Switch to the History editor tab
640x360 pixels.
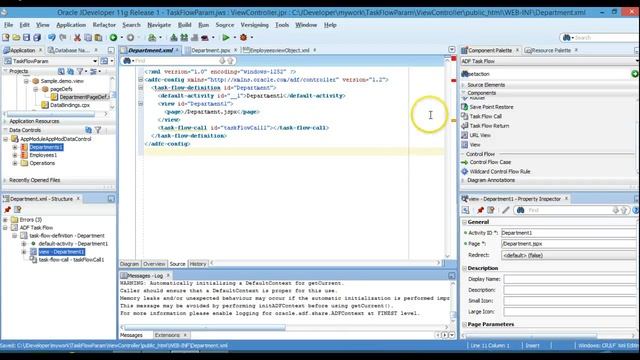pos(198,264)
